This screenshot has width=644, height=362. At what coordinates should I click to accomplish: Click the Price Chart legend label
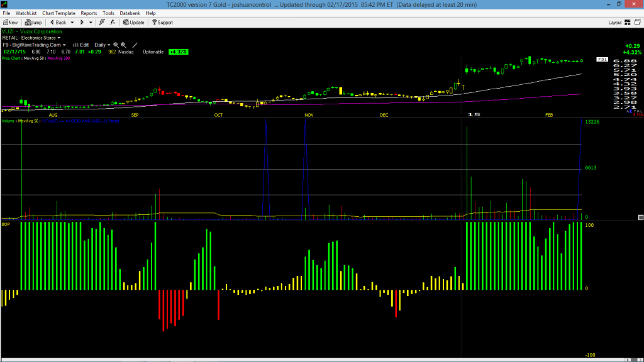[11, 58]
